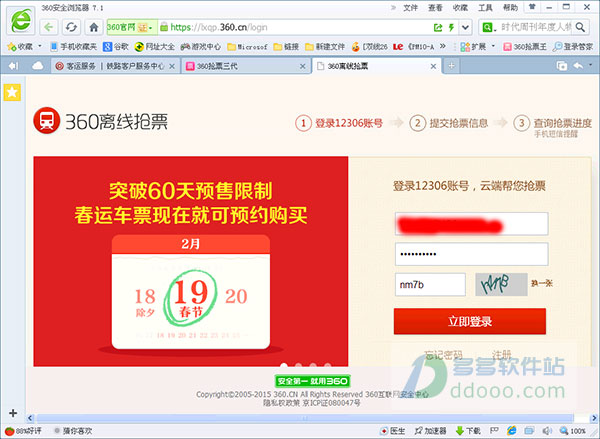Click the tab bar sidebar toggle icon
600x439 pixels.
coord(13,66)
